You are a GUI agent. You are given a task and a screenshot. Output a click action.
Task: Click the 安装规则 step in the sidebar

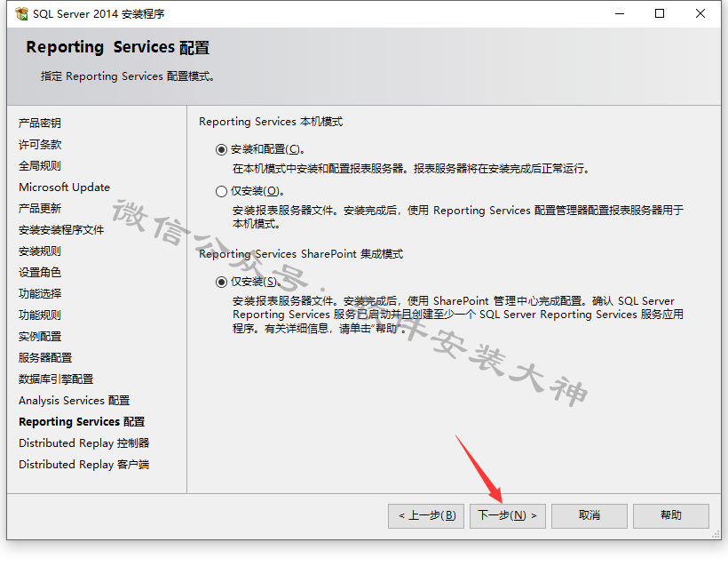pos(40,251)
